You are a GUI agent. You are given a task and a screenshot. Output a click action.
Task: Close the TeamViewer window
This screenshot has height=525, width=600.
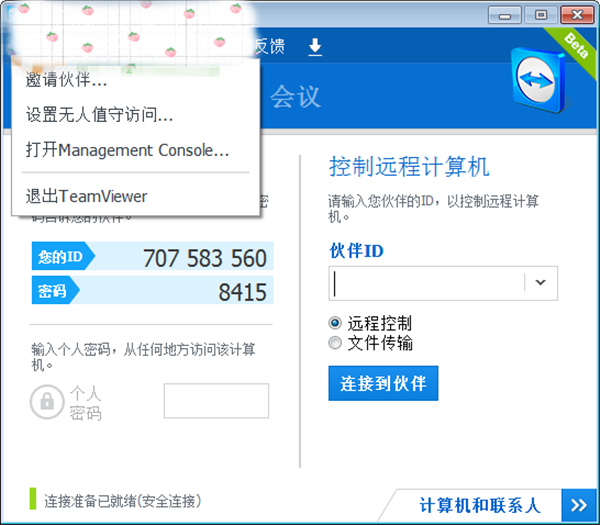tap(577, 15)
